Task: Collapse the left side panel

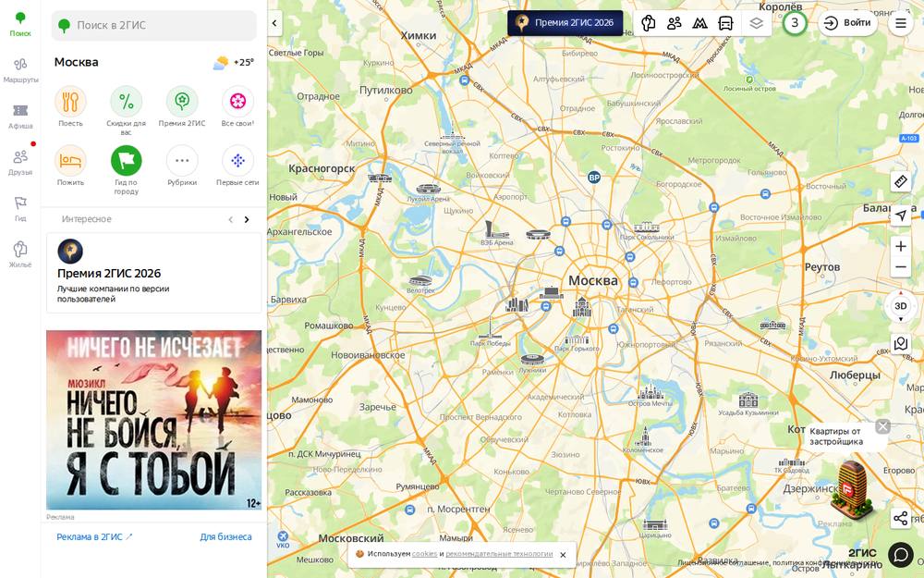Action: click(274, 24)
